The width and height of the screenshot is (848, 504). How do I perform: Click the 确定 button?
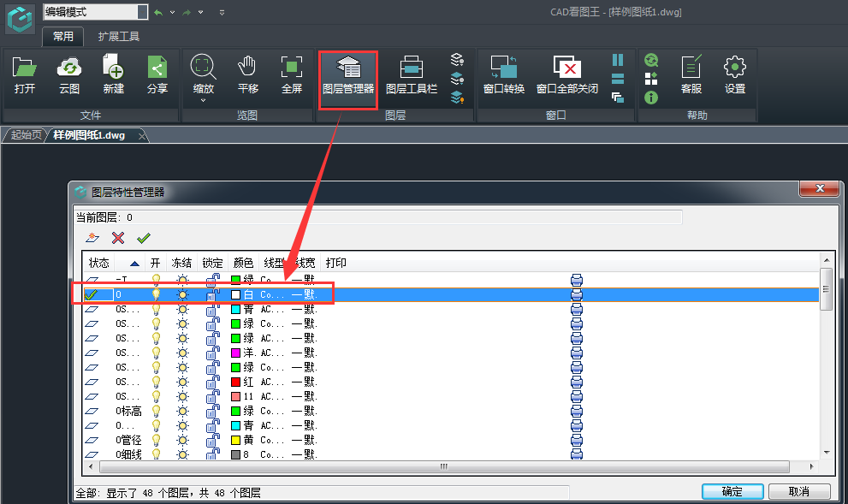pyautogui.click(x=732, y=491)
